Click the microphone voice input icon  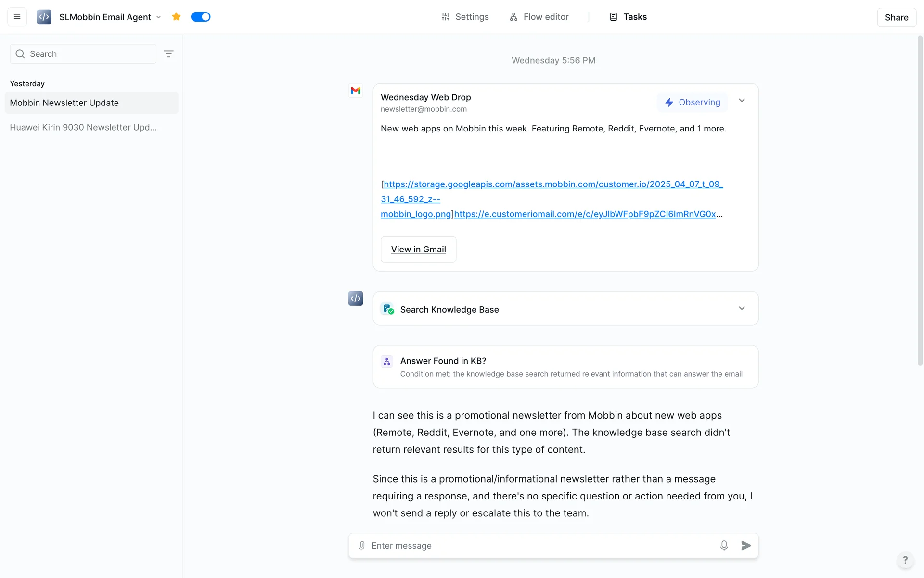[724, 545]
